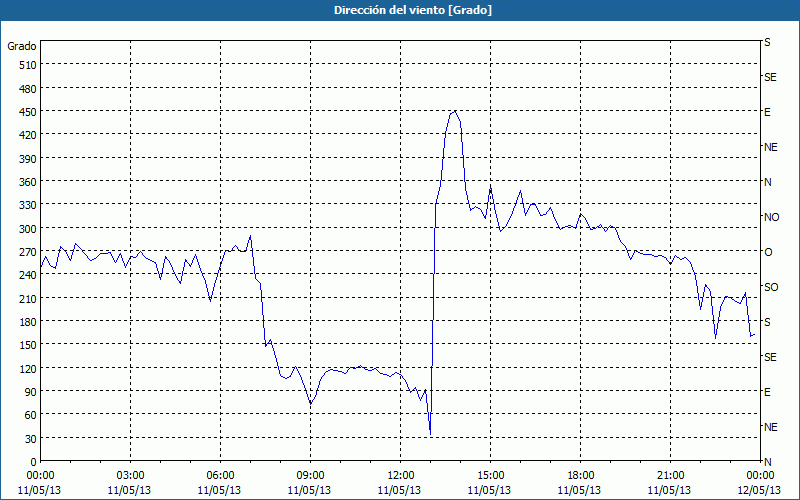Image resolution: width=800 pixels, height=500 pixels.
Task: Select the 480 value on the degree axis
Action: click(x=28, y=89)
